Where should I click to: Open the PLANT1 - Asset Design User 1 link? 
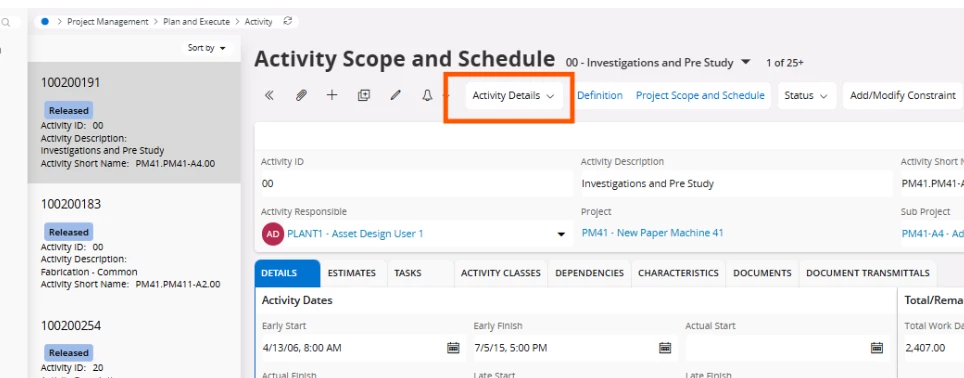tap(355, 234)
